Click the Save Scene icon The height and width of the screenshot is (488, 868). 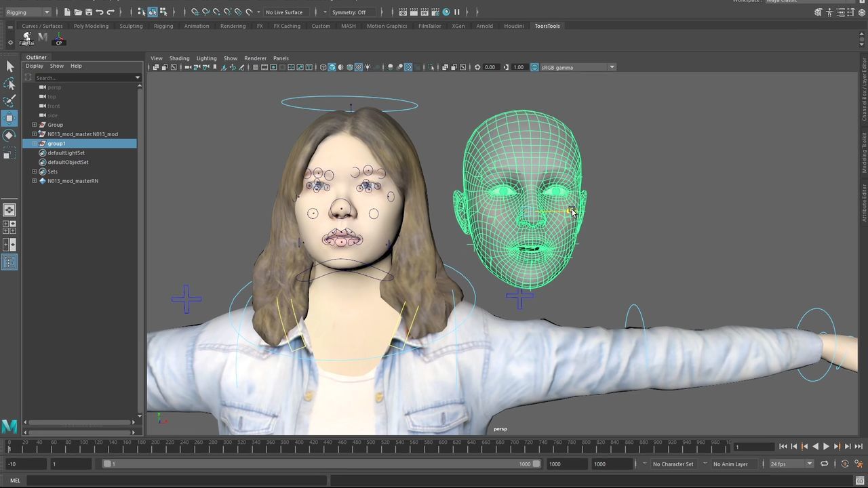click(x=89, y=12)
